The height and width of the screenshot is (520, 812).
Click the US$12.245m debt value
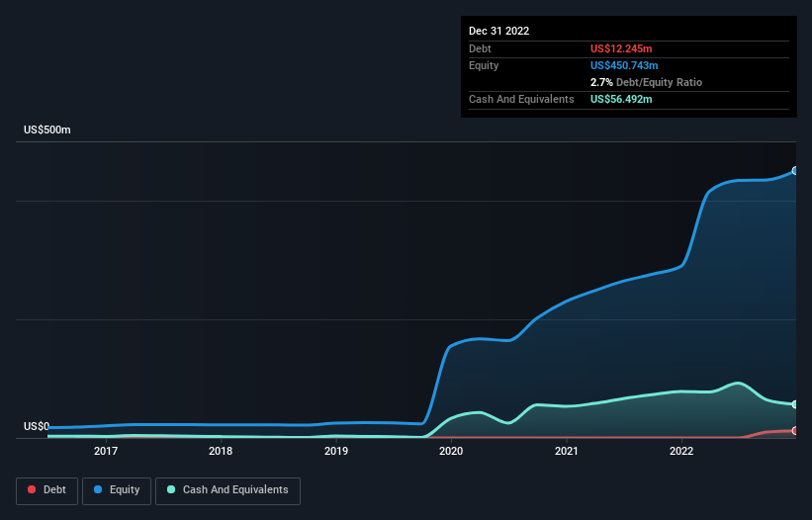[621, 48]
